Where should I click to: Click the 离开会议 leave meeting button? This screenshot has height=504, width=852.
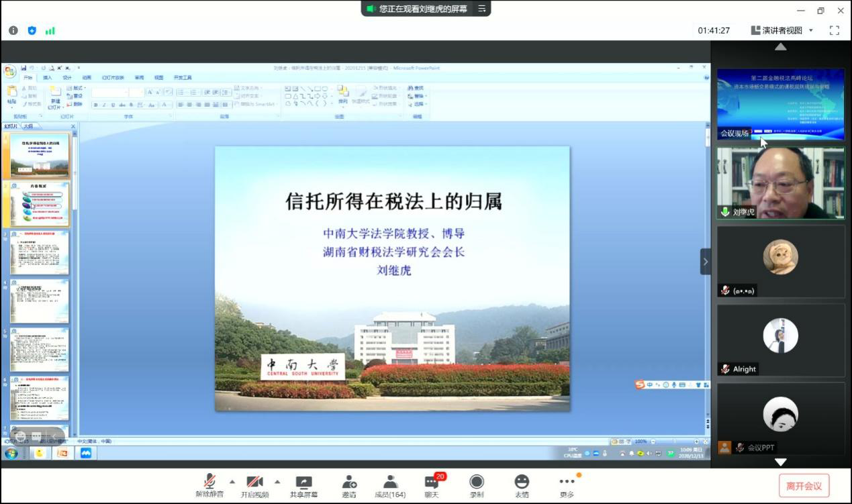[x=804, y=486]
